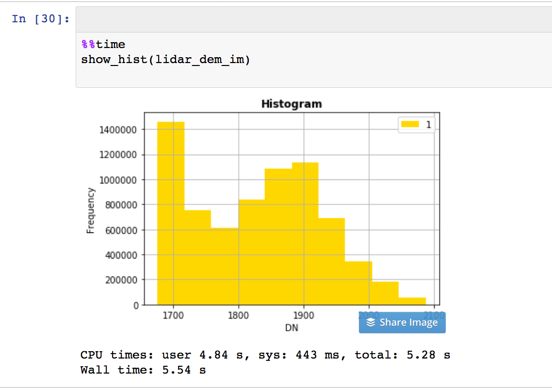The width and height of the screenshot is (552, 392).
Task: Click the 1400000 y-axis tick label
Action: click(119, 130)
